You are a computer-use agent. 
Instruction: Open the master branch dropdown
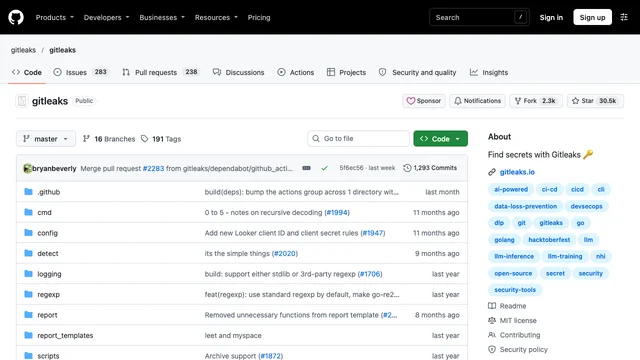(46, 139)
